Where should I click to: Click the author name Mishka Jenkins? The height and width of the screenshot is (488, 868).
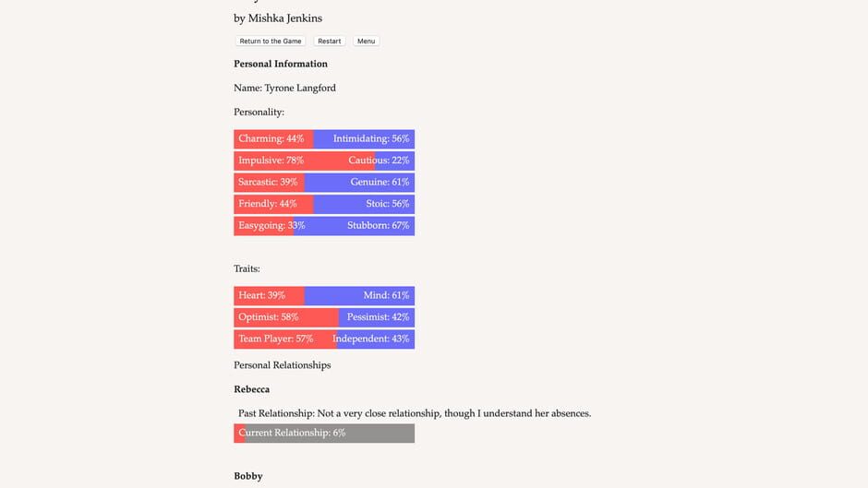(285, 18)
